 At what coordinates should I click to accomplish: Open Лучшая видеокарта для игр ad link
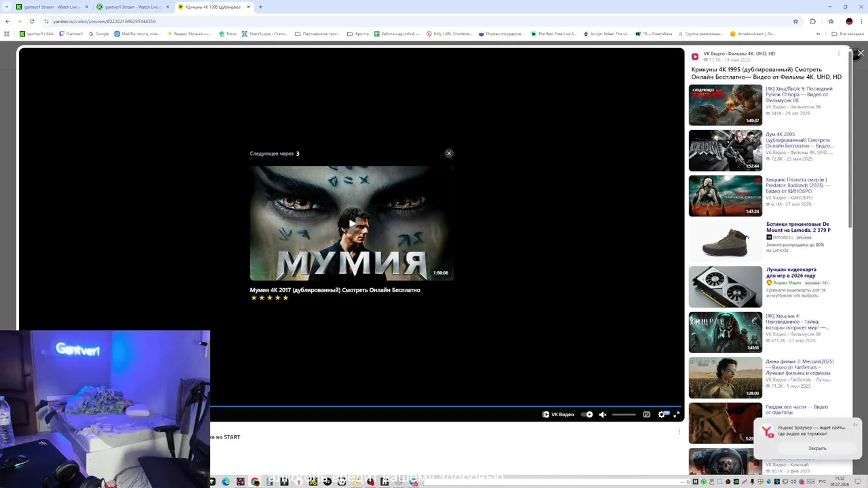[x=791, y=272]
